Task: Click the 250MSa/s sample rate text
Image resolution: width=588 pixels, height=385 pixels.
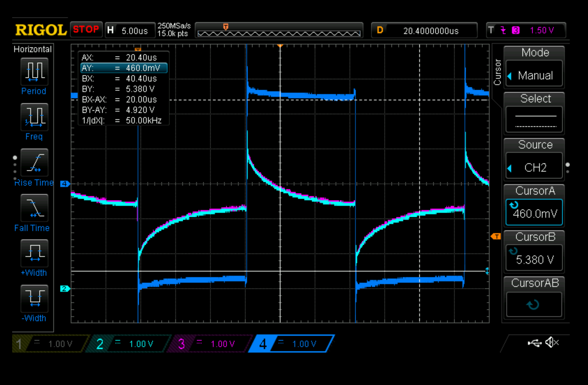Action: [174, 26]
